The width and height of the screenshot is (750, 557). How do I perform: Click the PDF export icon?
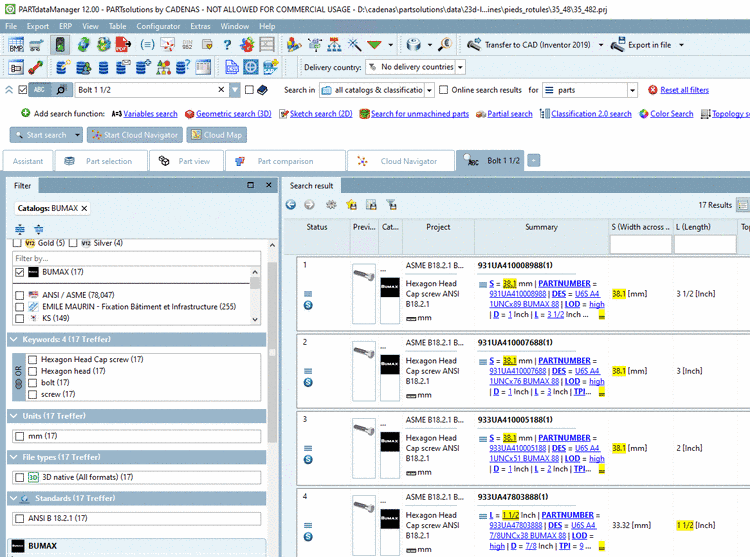(x=123, y=45)
